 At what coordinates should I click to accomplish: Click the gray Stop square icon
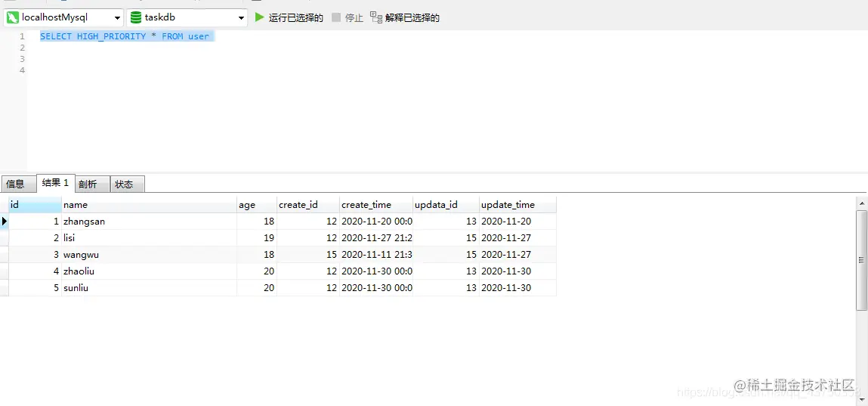click(x=336, y=17)
